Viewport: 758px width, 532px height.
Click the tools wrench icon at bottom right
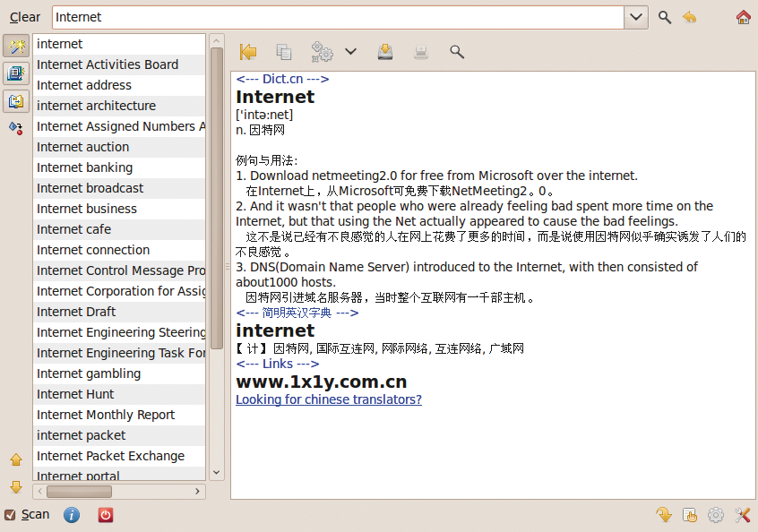click(743, 515)
